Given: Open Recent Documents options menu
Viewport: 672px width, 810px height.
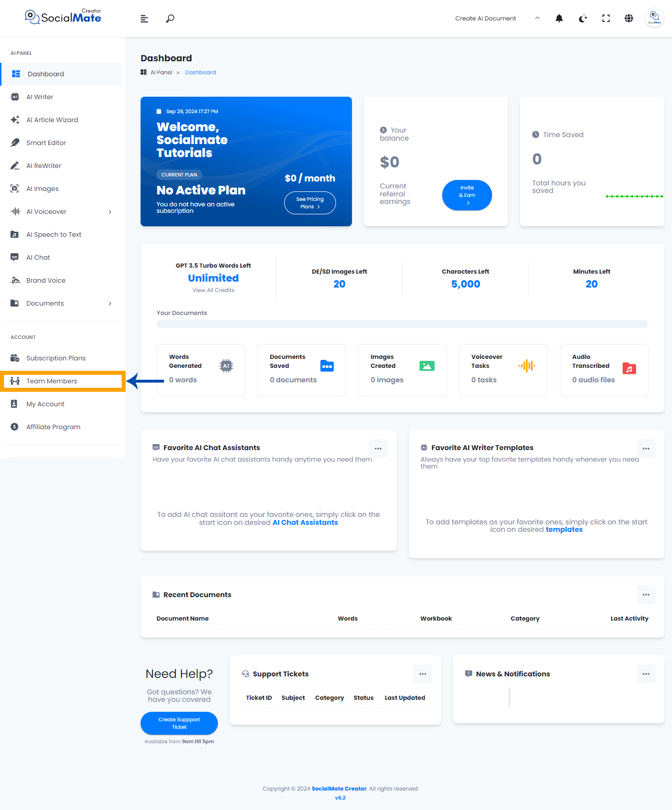Looking at the screenshot, I should (646, 595).
